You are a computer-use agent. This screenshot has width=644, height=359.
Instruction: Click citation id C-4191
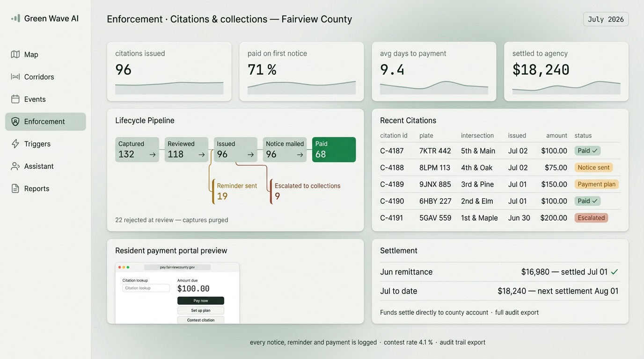(x=392, y=218)
